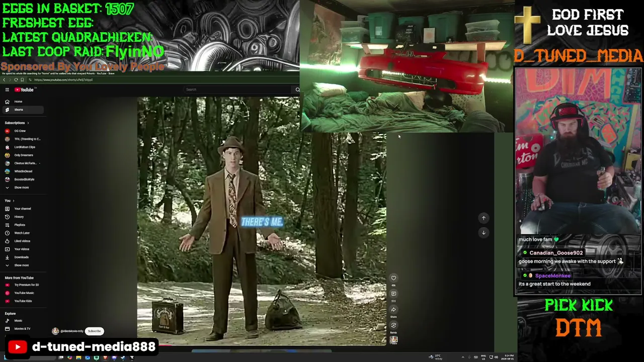
Task: Subscribe to the Shorts creator
Action: [x=95, y=331]
